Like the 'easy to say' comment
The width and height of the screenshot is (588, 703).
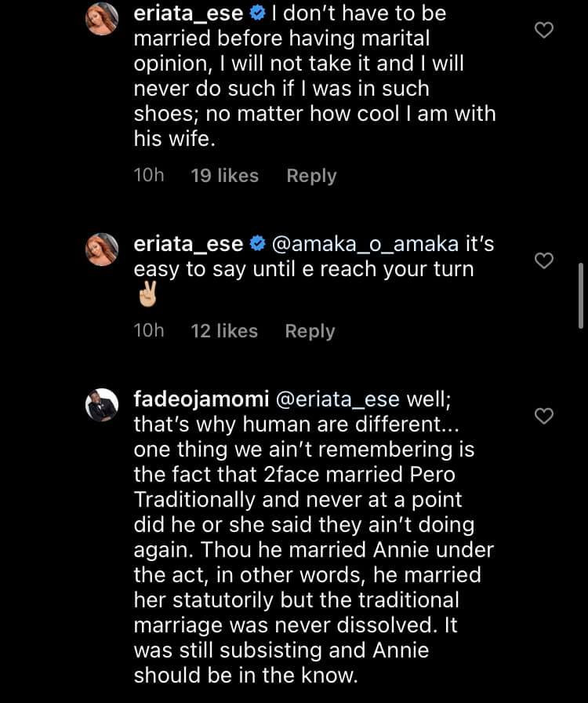[x=543, y=260]
